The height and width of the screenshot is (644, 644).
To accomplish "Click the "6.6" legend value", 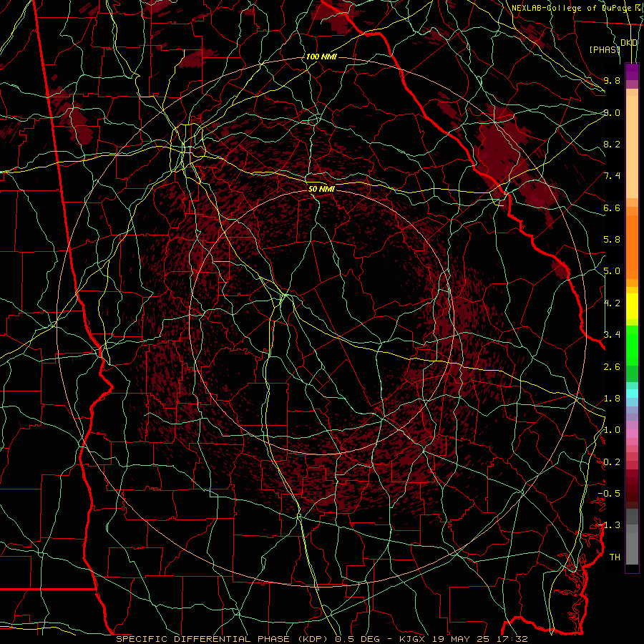I will (x=612, y=208).
